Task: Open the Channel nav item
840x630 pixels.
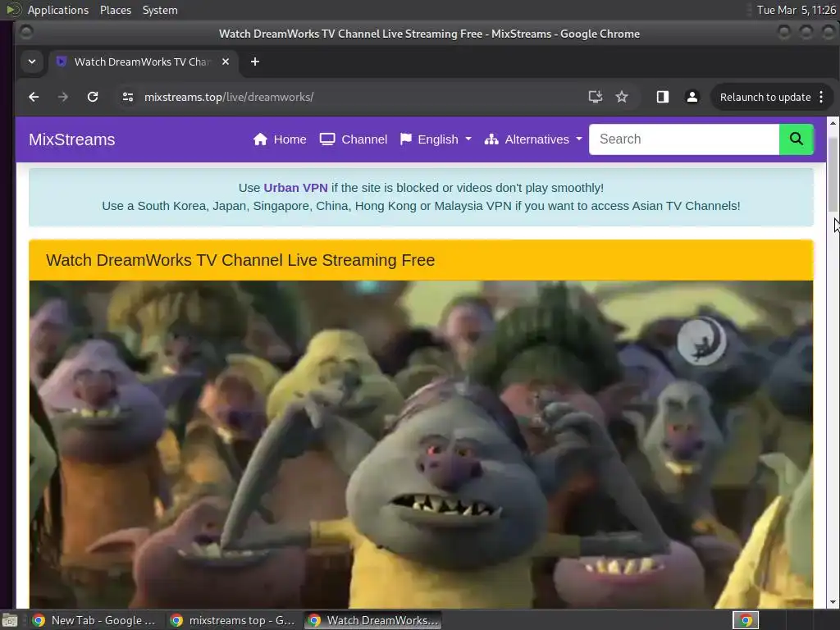Action: (354, 139)
